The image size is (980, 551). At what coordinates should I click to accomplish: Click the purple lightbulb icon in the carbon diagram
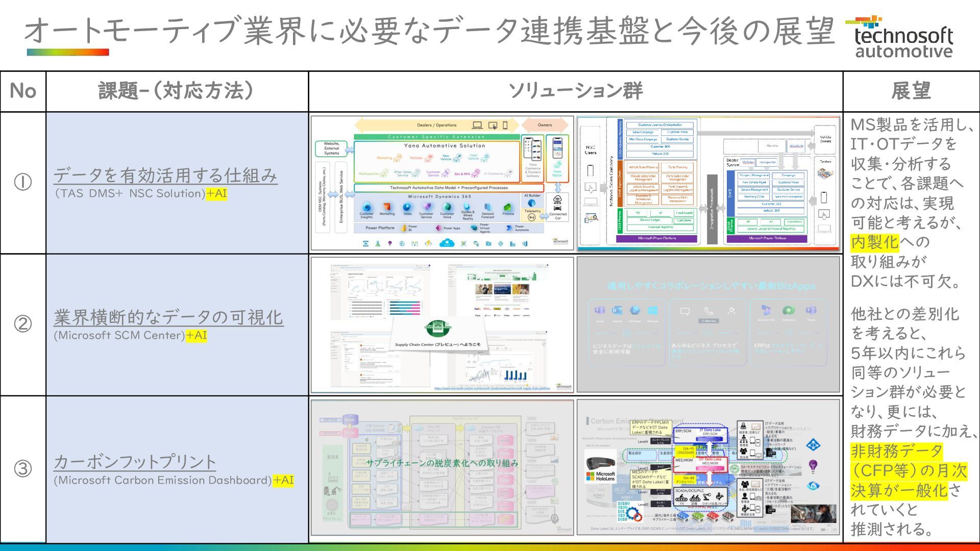click(813, 467)
